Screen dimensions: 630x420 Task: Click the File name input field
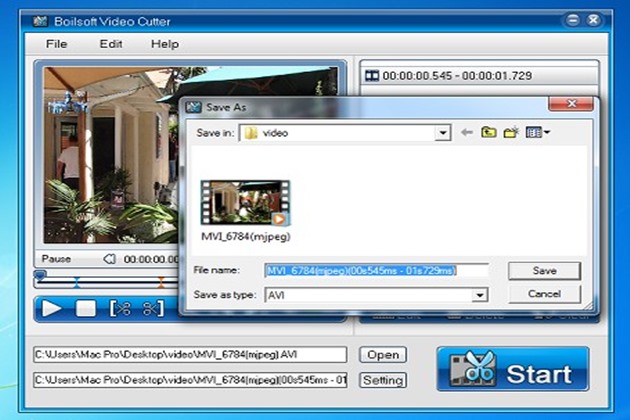pyautogui.click(x=376, y=270)
